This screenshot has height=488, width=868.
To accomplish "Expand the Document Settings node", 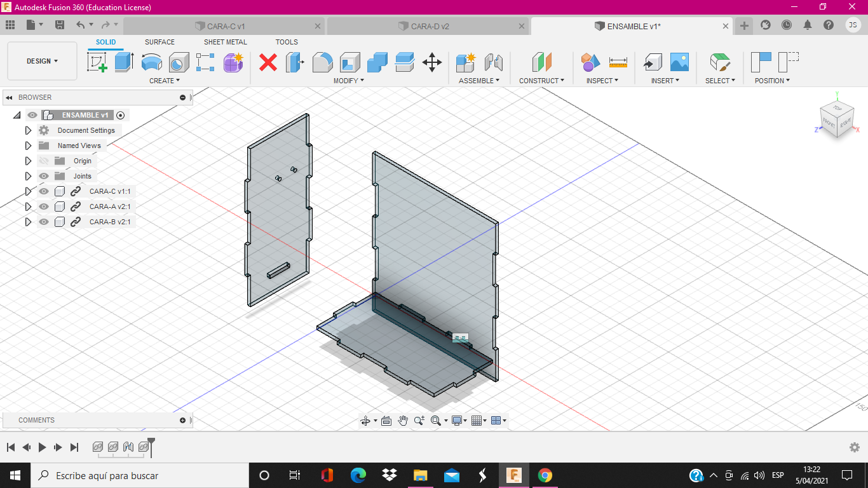I will click(28, 130).
